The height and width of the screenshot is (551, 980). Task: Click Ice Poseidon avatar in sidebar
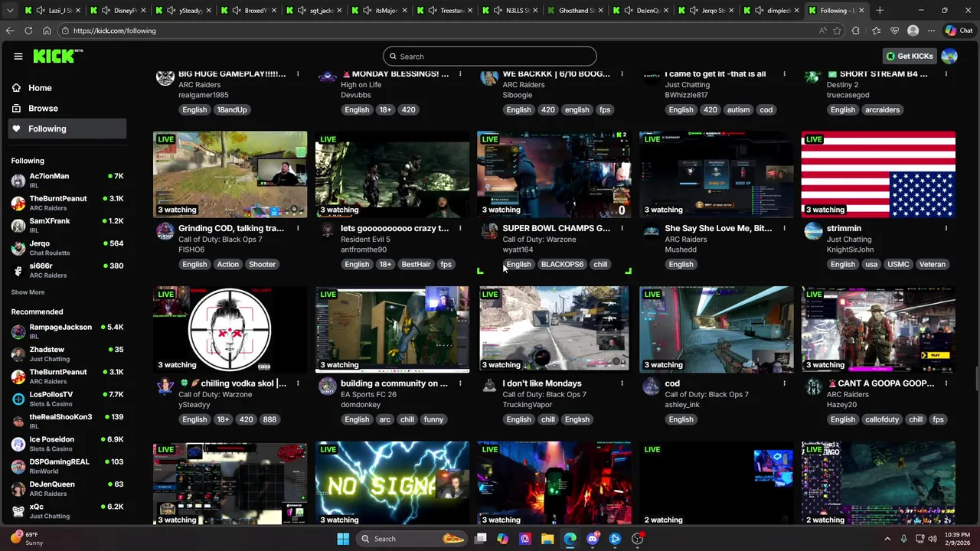(x=18, y=444)
